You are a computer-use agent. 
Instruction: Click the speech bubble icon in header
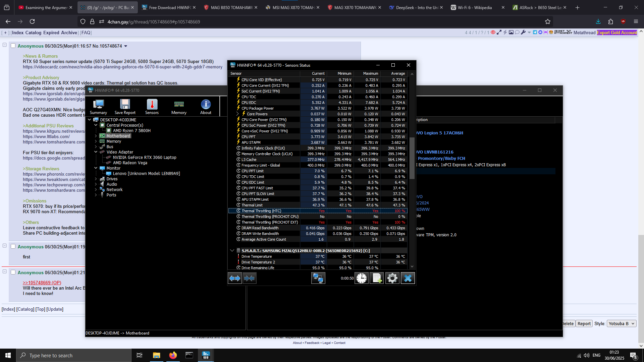point(517,33)
